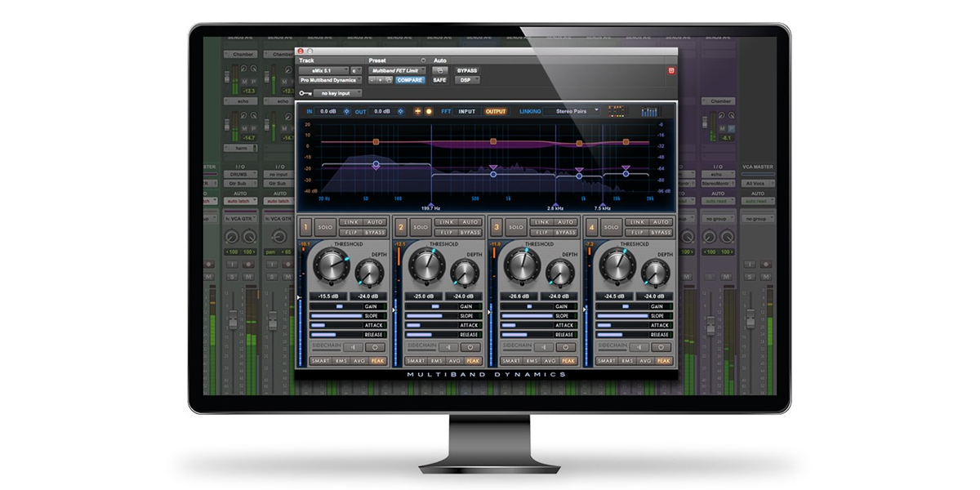Image resolution: width=980 pixels, height=490 pixels.
Task: Click band 3 ATTACK slider
Action: click(x=526, y=325)
